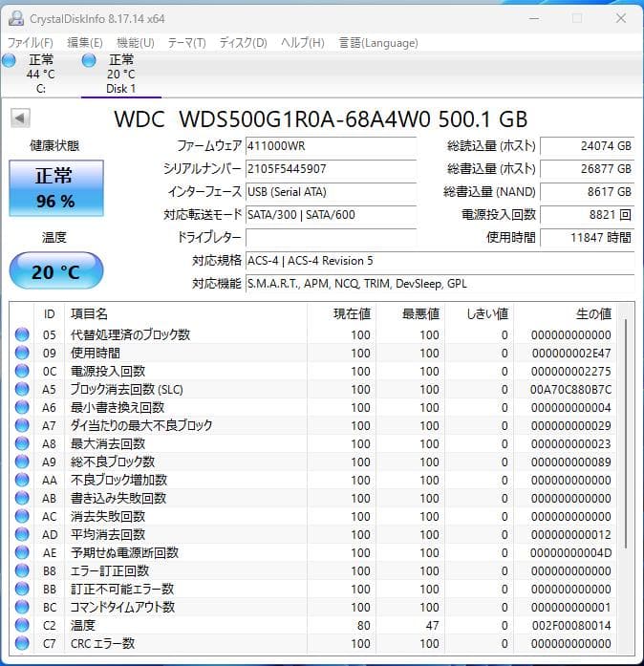
Task: Click the standard field ACS-4 | ACS-4 Revision 5
Action: 440,261
